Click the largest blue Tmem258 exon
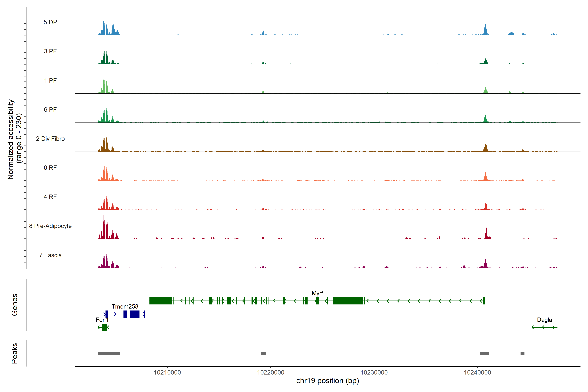The width and height of the screenshot is (588, 392). coord(135,314)
